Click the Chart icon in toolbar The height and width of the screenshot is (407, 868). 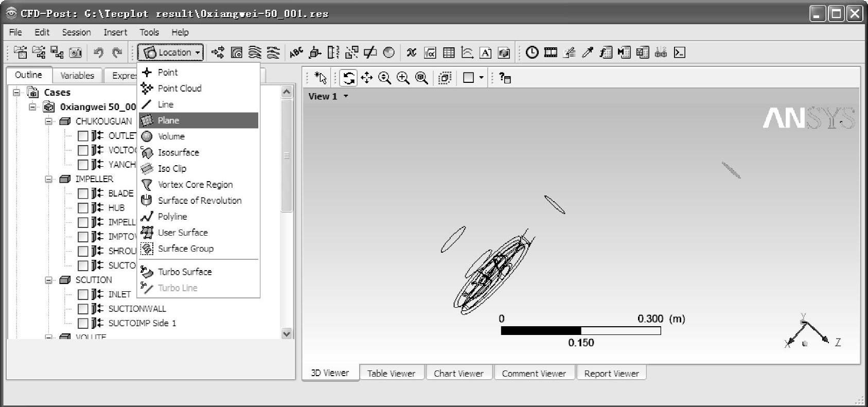[467, 52]
